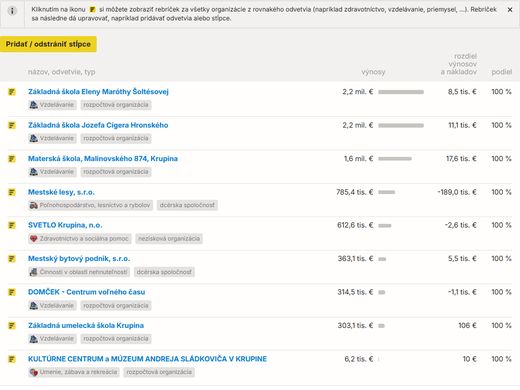Click dcérska spoločnosť tag under Mestské lesy
This screenshot has height=390, width=520.
click(187, 205)
